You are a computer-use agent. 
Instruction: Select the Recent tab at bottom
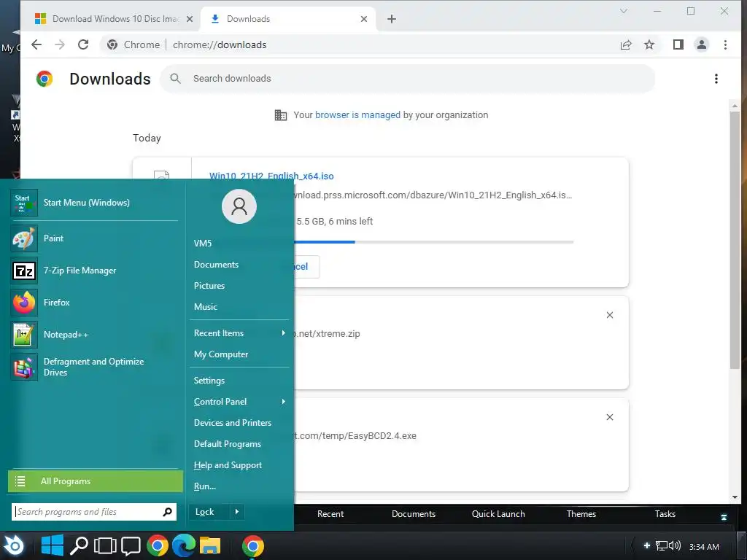330,514
